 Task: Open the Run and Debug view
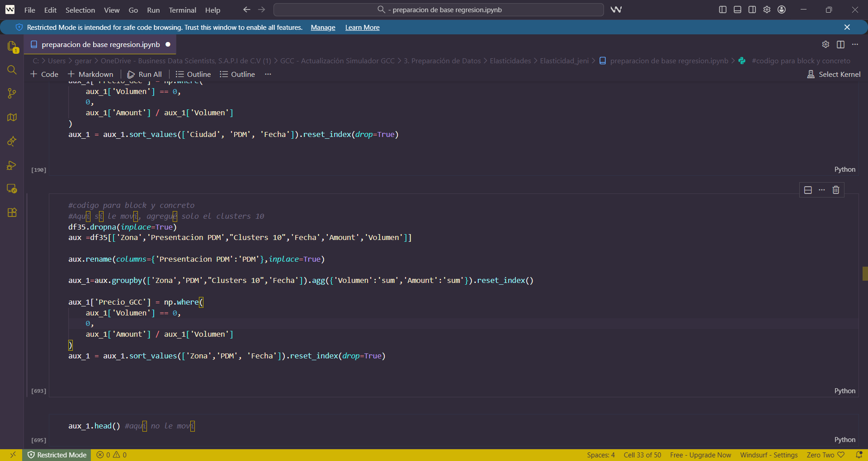tap(12, 165)
